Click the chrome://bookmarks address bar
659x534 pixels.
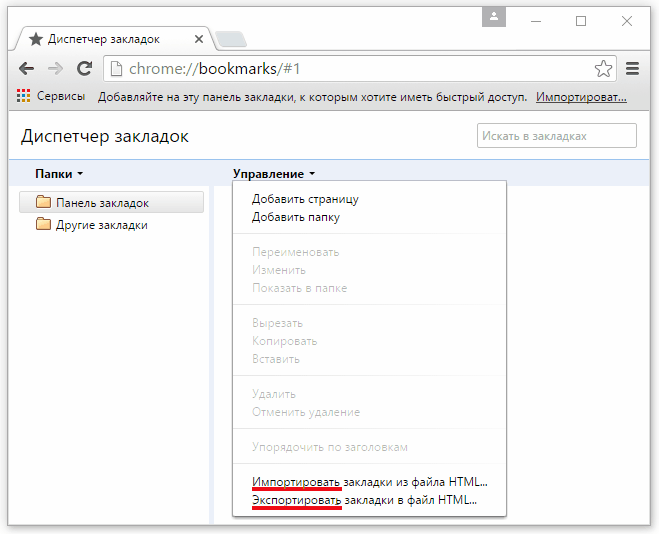(x=350, y=69)
